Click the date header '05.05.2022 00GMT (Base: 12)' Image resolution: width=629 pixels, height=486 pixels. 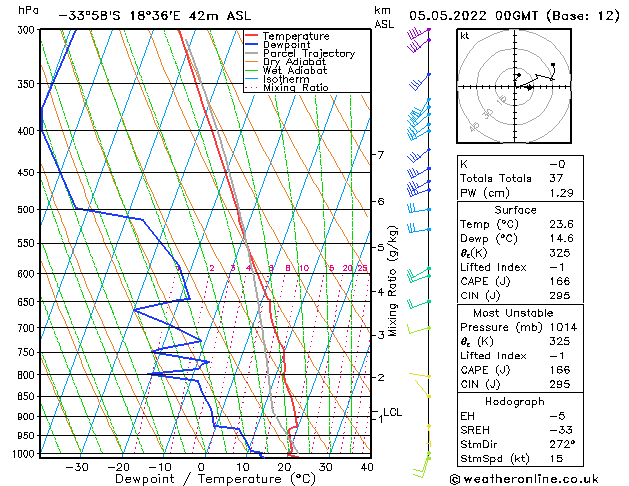click(514, 16)
